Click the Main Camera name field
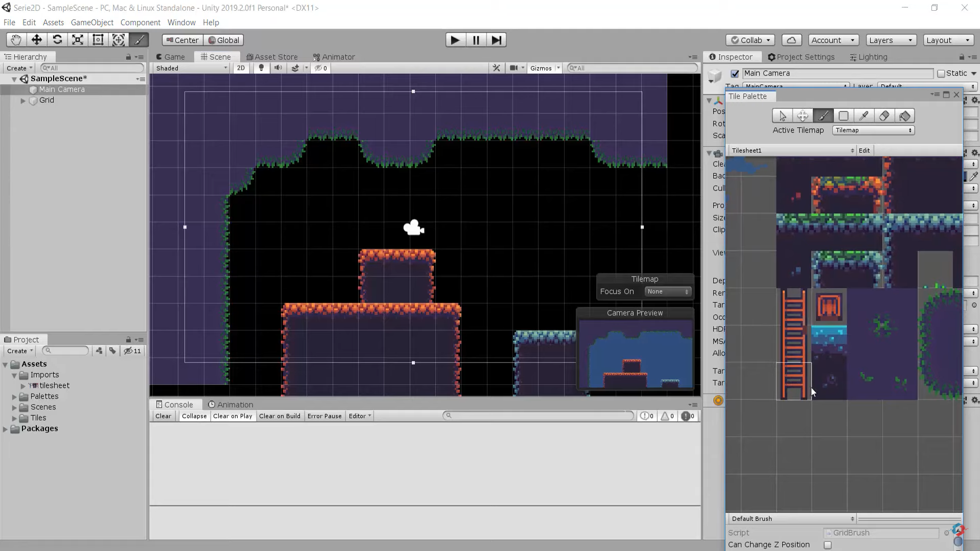The height and width of the screenshot is (551, 980). pyautogui.click(x=837, y=74)
